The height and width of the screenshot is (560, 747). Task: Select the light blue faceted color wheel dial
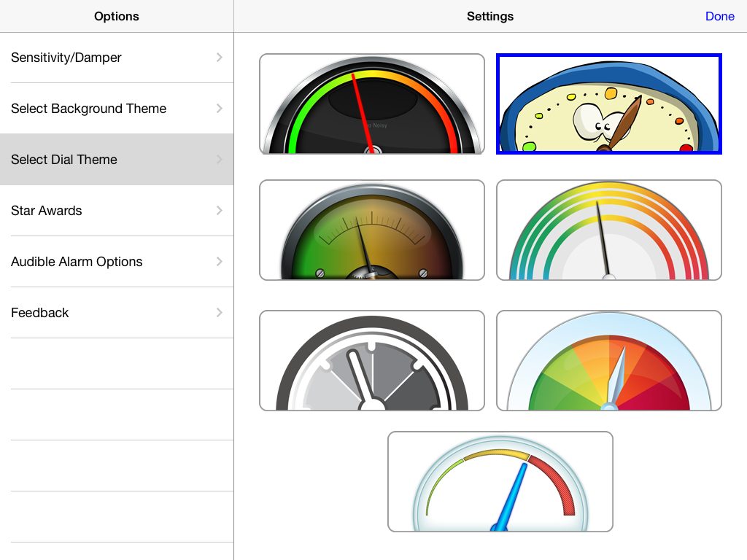tap(609, 360)
